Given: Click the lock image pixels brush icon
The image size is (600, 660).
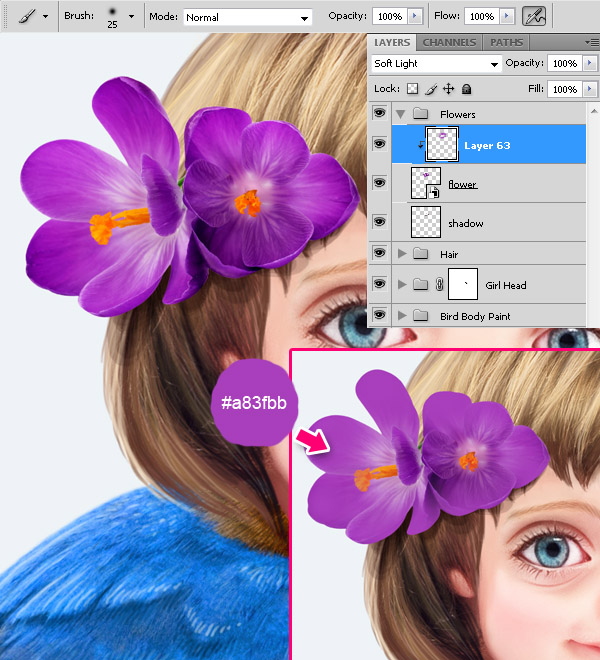Looking at the screenshot, I should [431, 89].
